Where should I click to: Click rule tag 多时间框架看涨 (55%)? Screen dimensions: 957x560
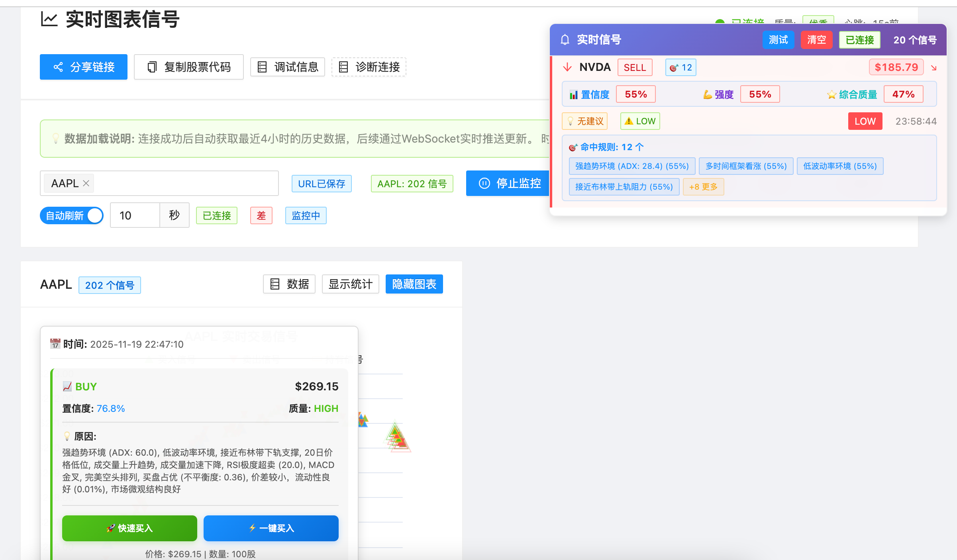pos(746,166)
